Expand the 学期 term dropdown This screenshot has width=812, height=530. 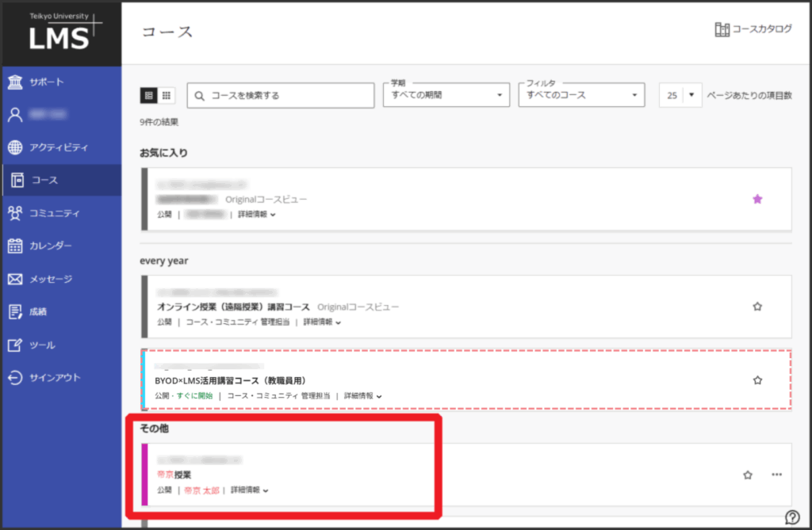[x=446, y=95]
